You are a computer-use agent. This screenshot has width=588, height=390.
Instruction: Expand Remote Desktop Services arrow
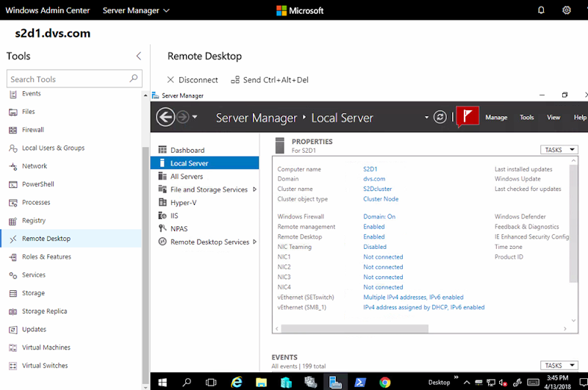(x=255, y=242)
